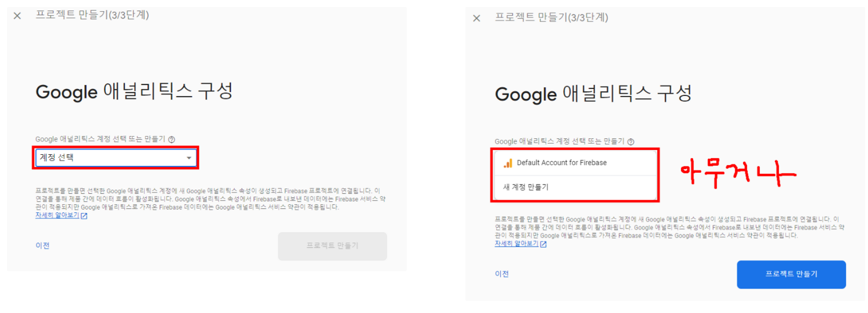Screen dimensions: 868x313
Task: Click the left dialog title 프로젝트 만들기(3/3단계)
Action: pos(92,15)
